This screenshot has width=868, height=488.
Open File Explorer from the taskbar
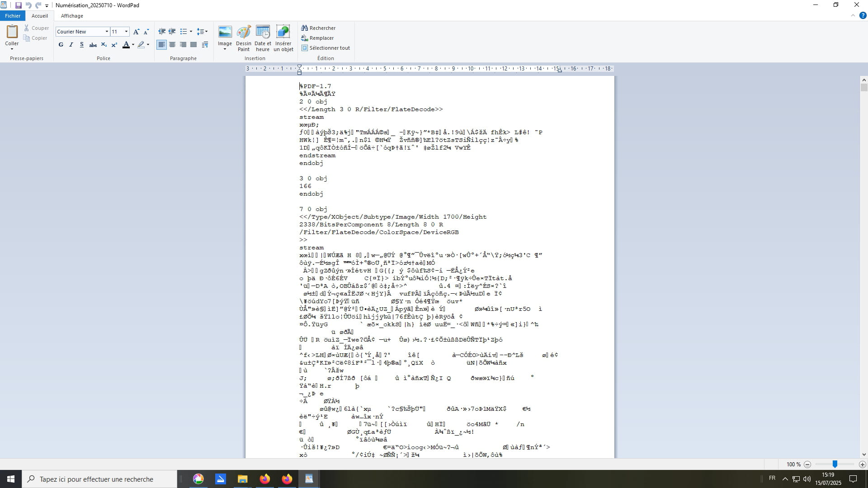[x=243, y=479]
